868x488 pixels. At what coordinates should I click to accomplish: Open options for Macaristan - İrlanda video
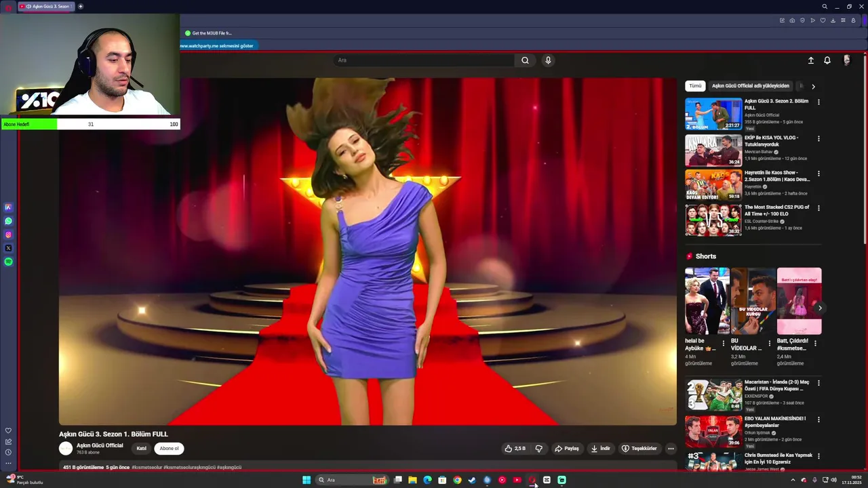(818, 383)
